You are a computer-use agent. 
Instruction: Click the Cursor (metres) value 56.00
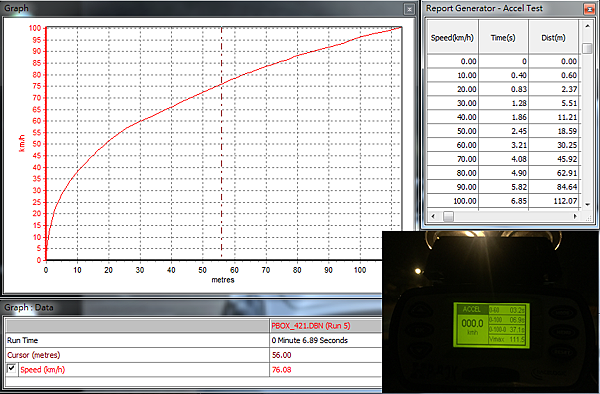[282, 355]
